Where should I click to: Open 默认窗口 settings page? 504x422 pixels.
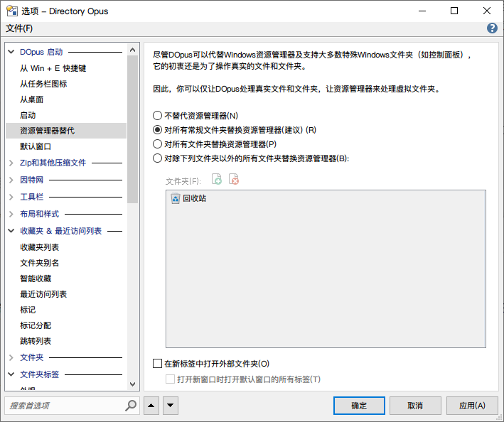tap(36, 146)
